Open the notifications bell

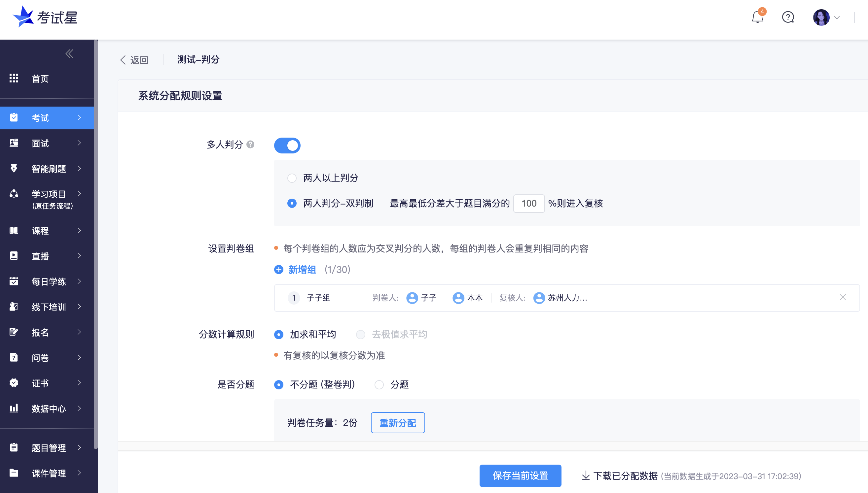(757, 17)
